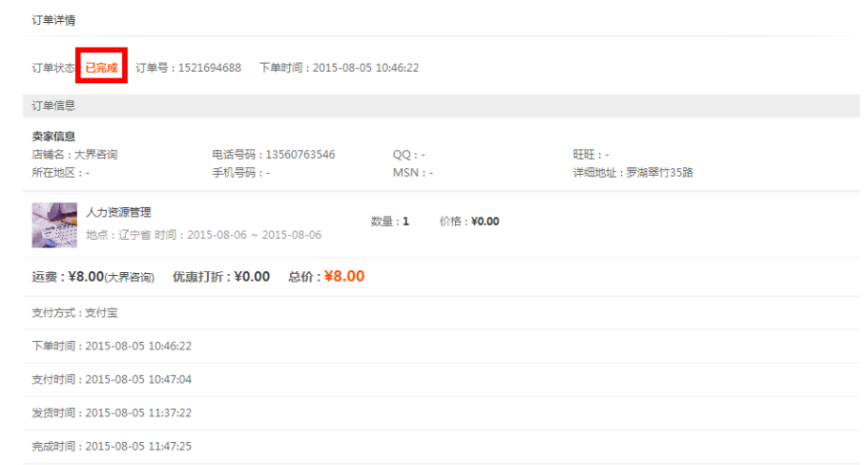
Task: Click the 已完成 order status label
Action: click(x=101, y=68)
